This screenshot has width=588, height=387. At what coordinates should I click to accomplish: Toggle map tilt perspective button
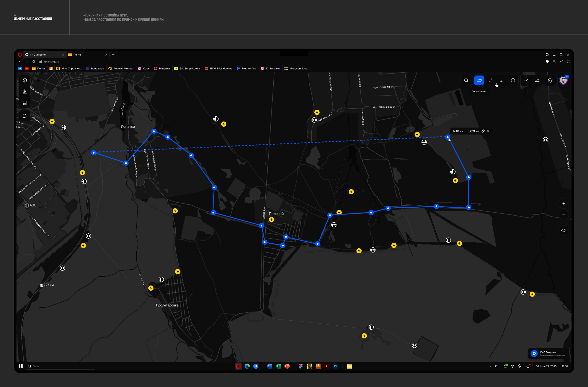(x=563, y=230)
